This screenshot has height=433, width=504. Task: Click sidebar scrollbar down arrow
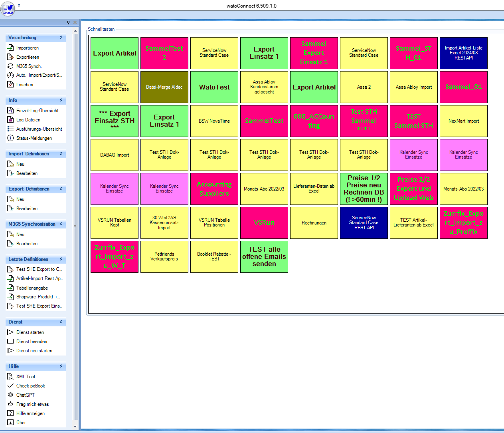(75, 427)
